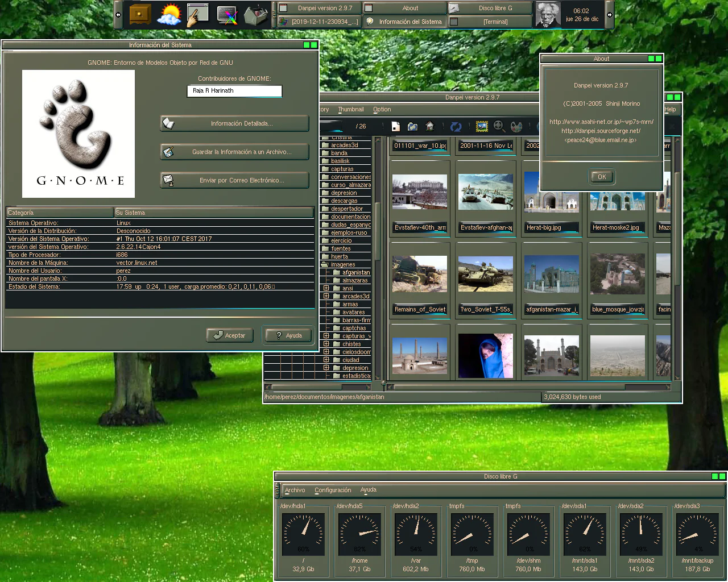Viewport: 728px width, 582px height.
Task: Click the blank page icon in Danpei toolbar
Action: click(396, 126)
